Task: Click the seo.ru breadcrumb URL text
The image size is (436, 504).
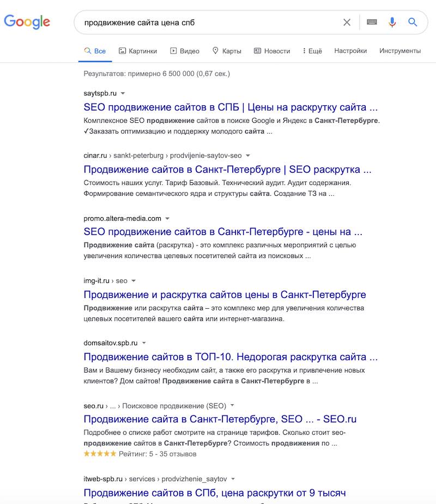Action: click(155, 406)
